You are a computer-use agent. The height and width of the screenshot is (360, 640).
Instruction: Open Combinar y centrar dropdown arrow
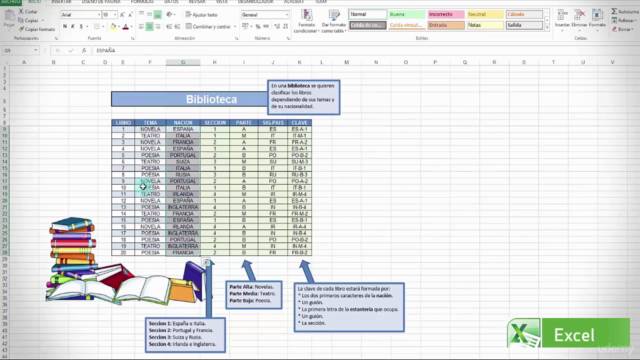[235, 27]
